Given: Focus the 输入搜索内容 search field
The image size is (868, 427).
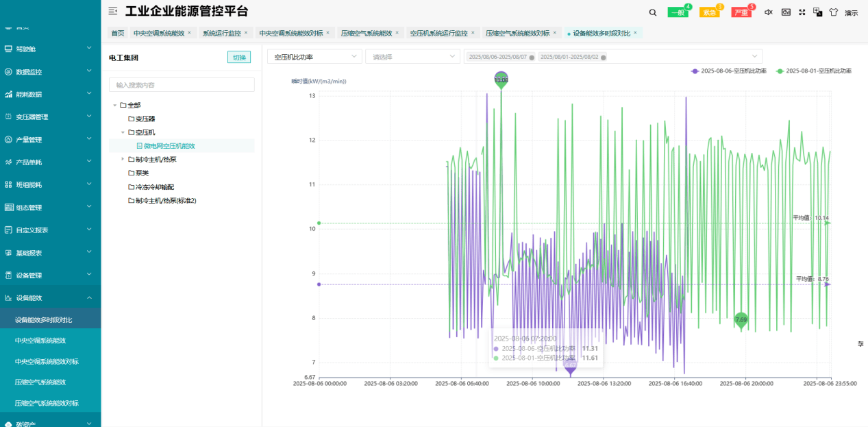Looking at the screenshot, I should coord(182,85).
